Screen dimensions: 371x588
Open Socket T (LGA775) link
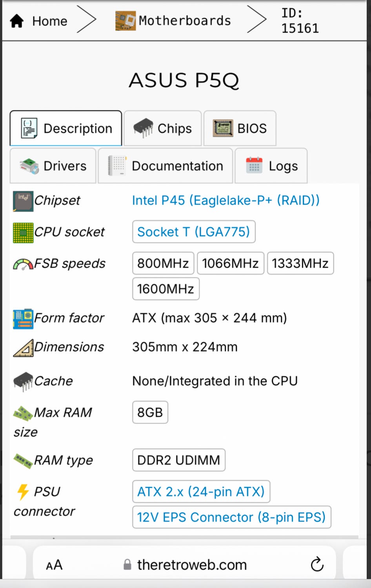click(194, 232)
